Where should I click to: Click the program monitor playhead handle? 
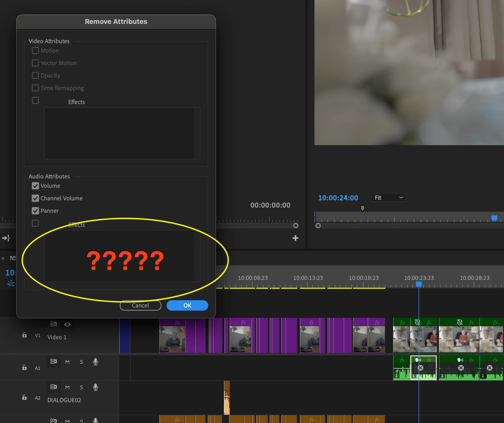coord(494,218)
